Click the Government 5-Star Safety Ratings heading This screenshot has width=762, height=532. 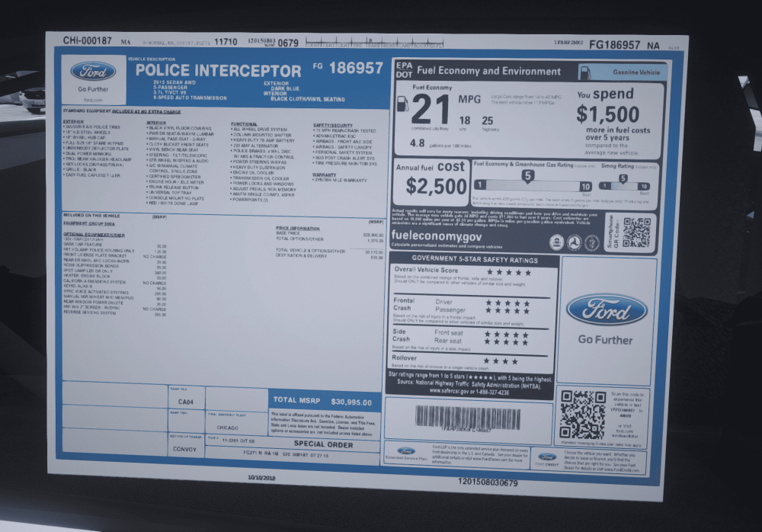475,259
